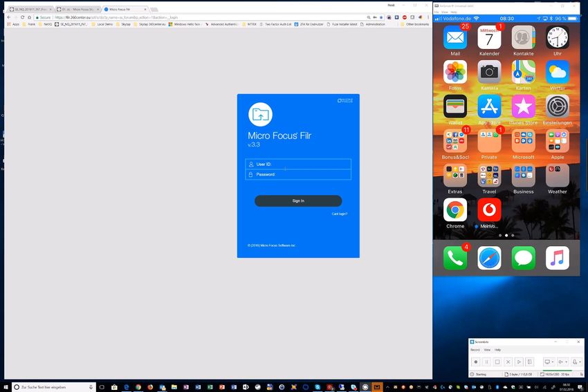Viewport: 588px width, 392px height.
Task: Click the User ID field
Action: [298, 164]
